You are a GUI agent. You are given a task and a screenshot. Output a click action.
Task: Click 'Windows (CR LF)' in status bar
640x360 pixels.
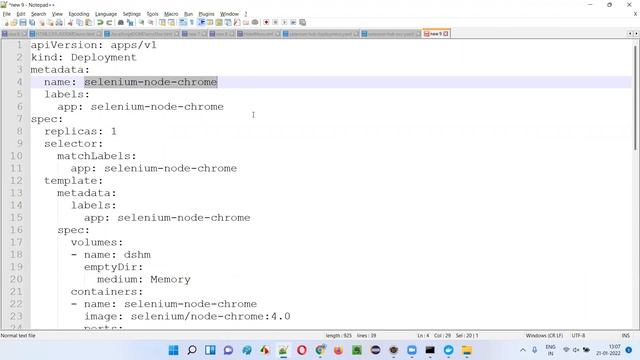(x=544, y=336)
